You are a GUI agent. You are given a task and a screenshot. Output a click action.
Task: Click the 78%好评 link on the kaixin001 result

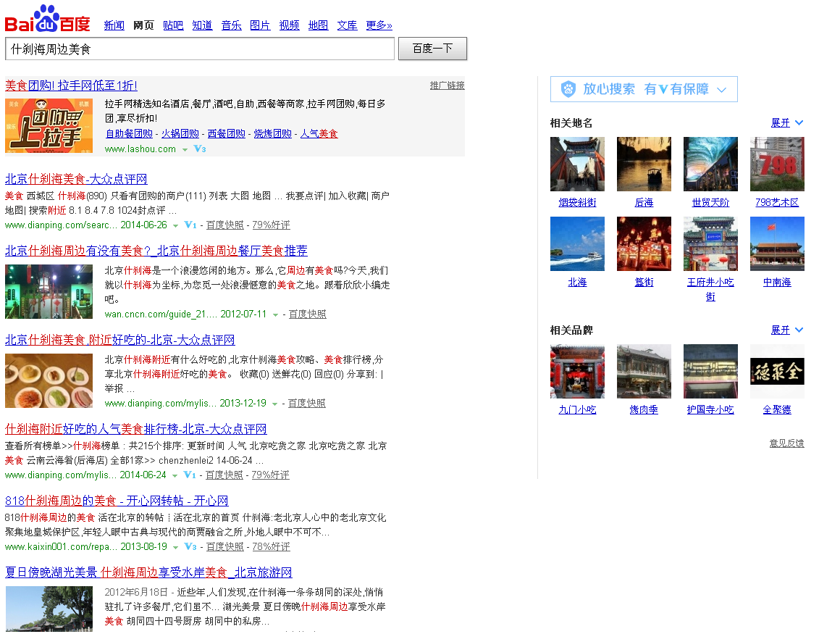click(x=271, y=546)
